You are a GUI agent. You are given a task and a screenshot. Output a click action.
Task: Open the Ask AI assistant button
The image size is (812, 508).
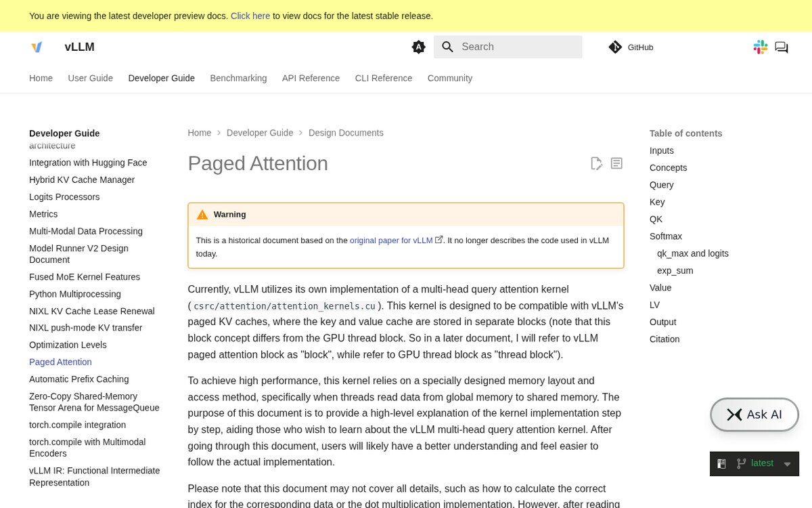pos(754,415)
